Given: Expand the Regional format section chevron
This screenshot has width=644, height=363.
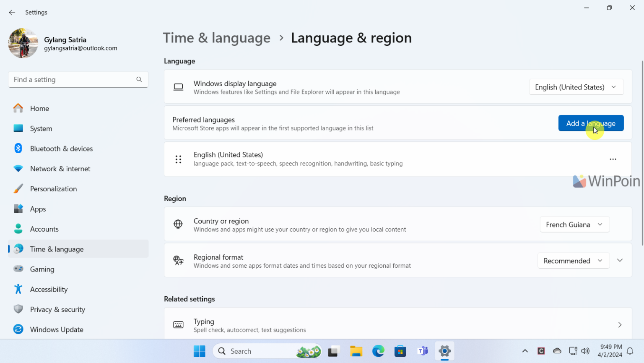Looking at the screenshot, I should point(620,261).
